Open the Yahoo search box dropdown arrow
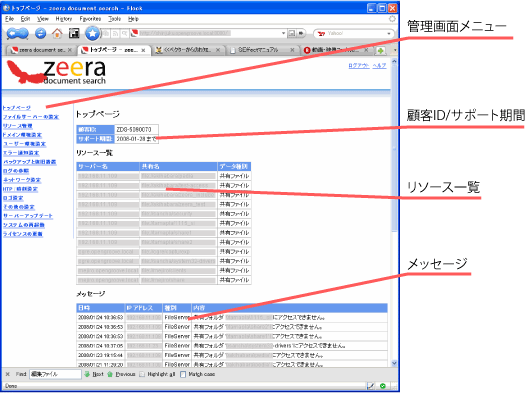 [x=389, y=34]
